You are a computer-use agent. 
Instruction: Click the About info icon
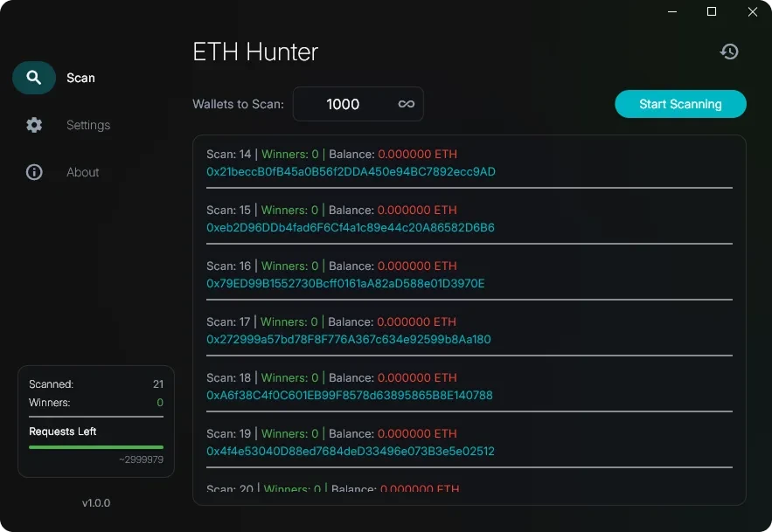34,172
